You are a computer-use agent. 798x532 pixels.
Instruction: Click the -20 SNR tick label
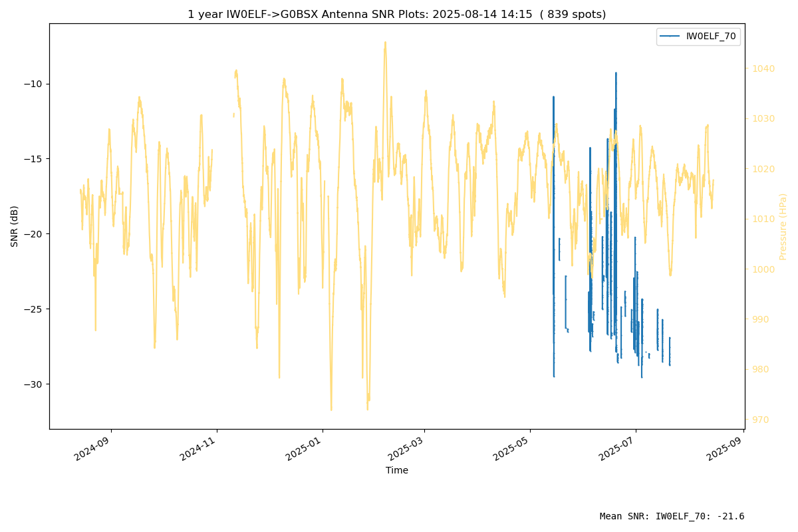tap(35, 234)
